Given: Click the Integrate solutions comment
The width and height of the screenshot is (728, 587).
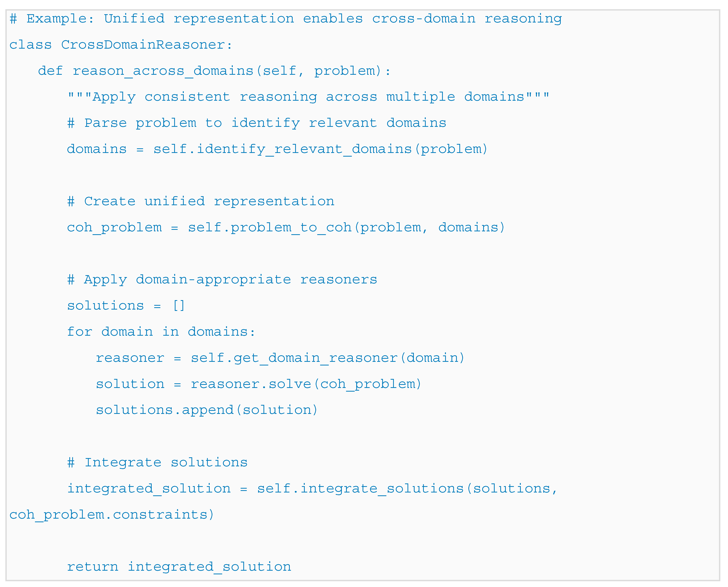Looking at the screenshot, I should pos(157,462).
